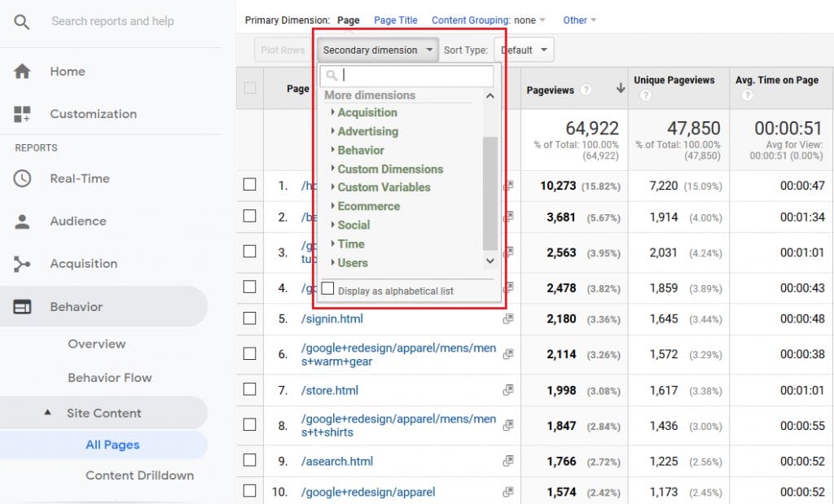Open /google+redesign/apparel external link icon
Screen dimensions: 834x504
tap(508, 492)
